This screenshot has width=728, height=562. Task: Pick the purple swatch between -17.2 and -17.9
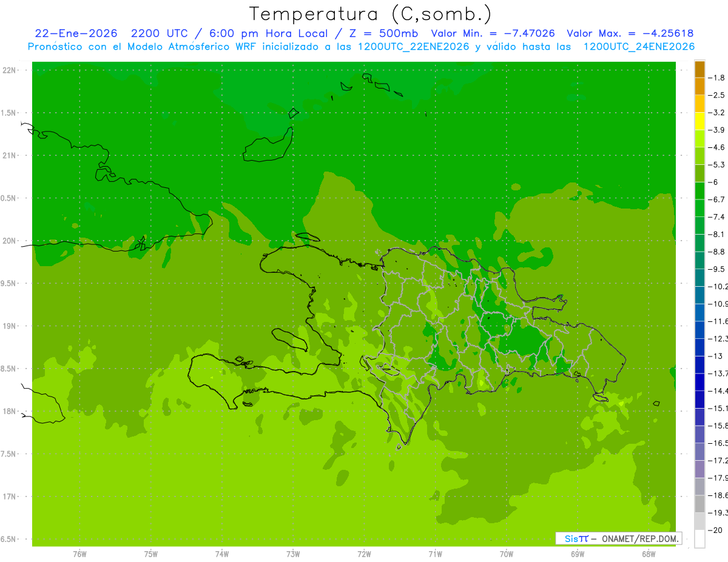pyautogui.click(x=699, y=469)
